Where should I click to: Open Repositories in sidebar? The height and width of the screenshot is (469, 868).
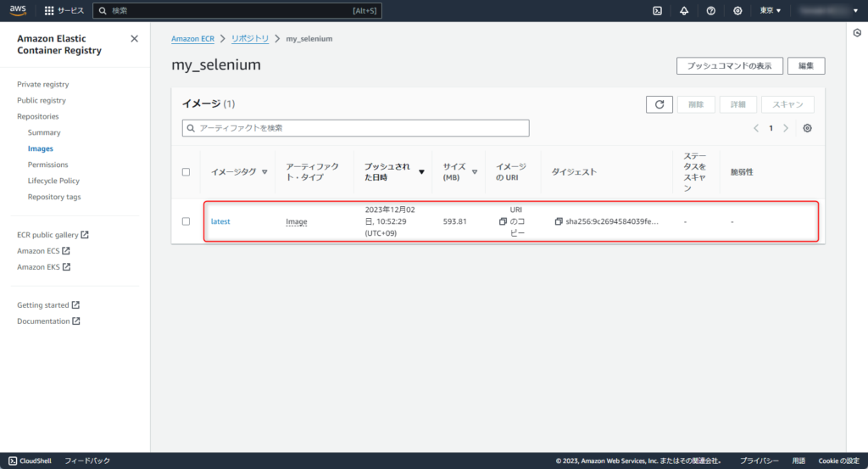pos(37,116)
